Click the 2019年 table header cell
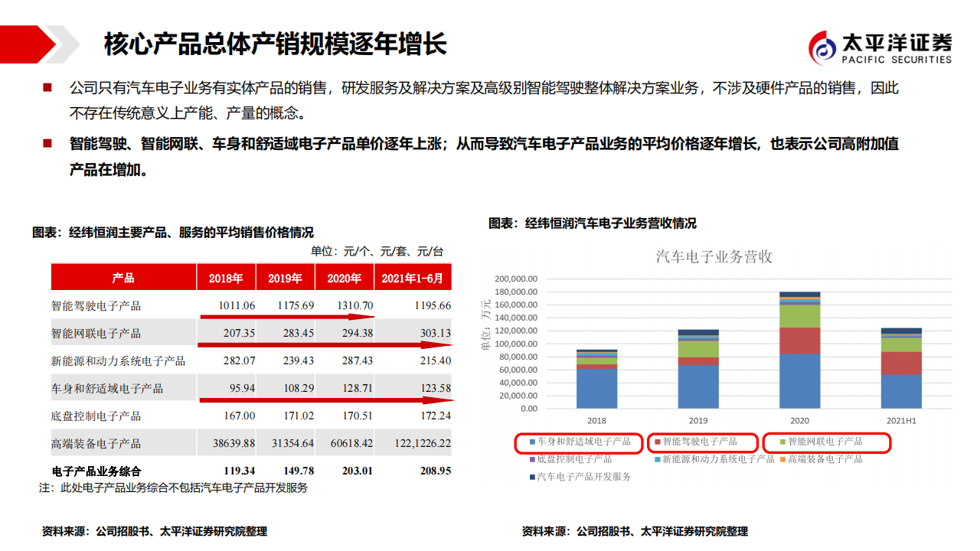Image resolution: width=980 pixels, height=551 pixels. (x=285, y=278)
